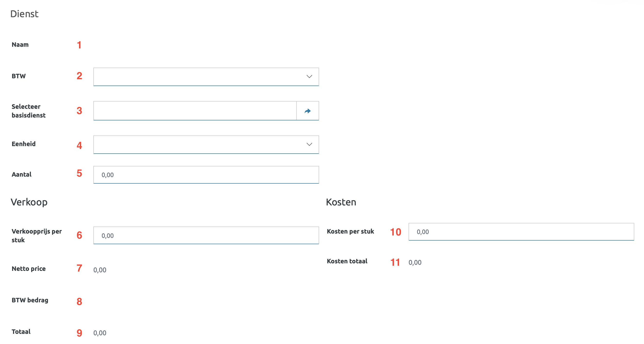Click the Verkoop section heading
The image size is (644, 344).
pyautogui.click(x=29, y=202)
